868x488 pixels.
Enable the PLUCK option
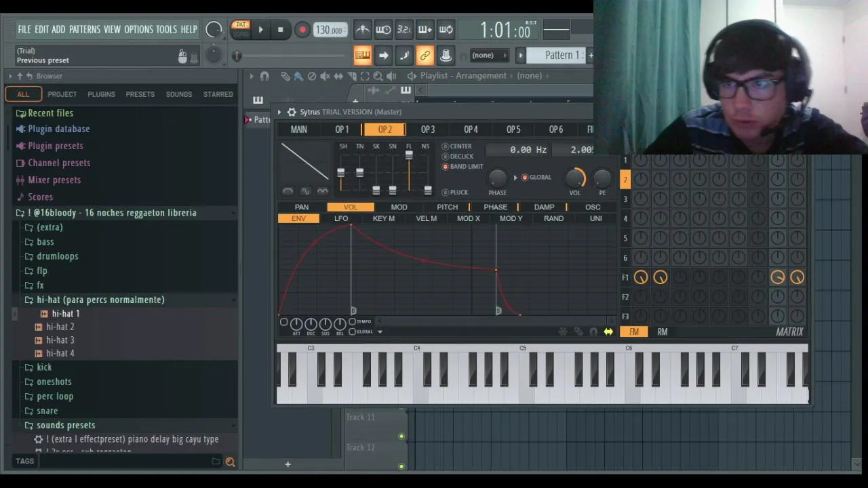click(x=455, y=192)
